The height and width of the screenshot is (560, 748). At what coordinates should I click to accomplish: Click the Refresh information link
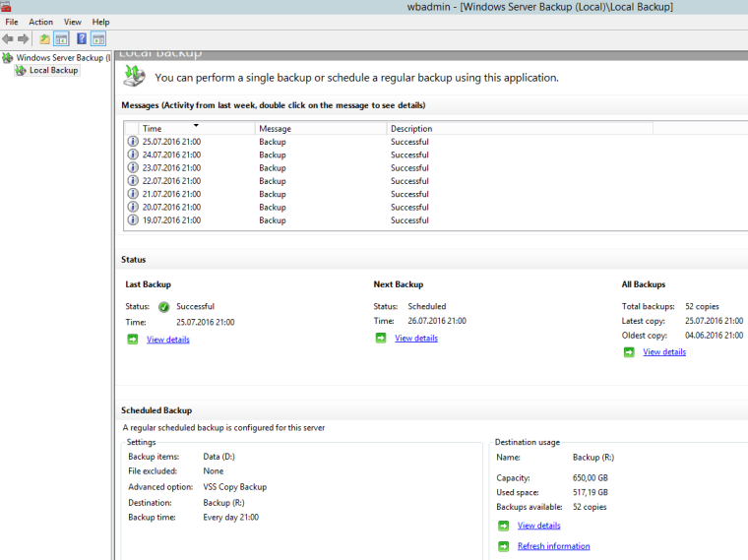pos(553,546)
